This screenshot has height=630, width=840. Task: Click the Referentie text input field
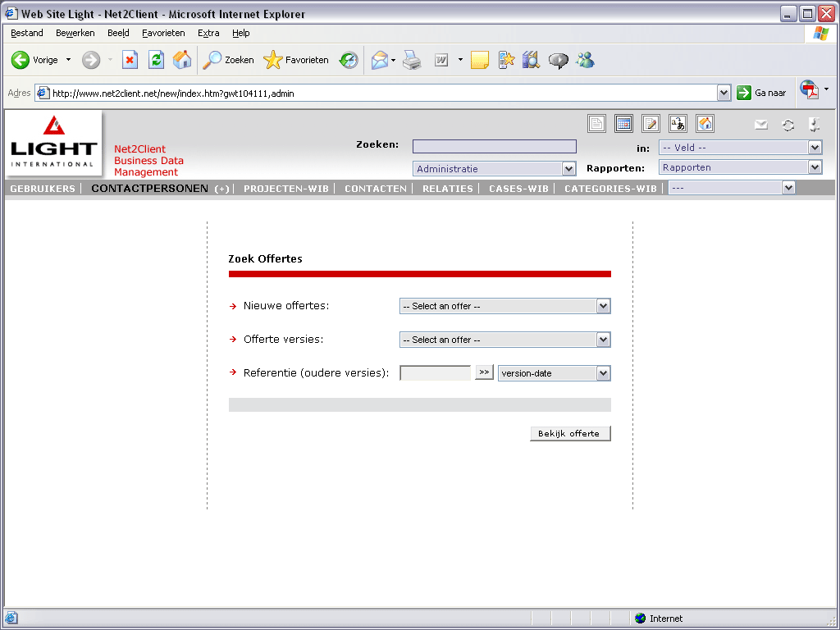point(435,373)
